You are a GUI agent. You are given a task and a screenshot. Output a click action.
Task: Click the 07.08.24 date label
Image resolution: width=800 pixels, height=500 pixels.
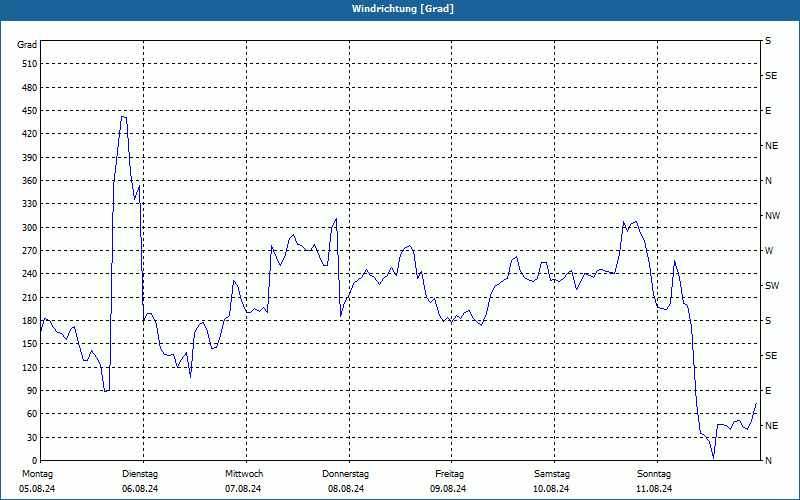(x=243, y=489)
